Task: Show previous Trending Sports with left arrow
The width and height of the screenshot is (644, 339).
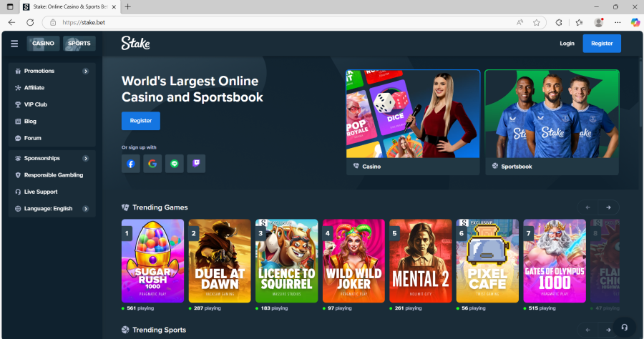Action: coord(587,330)
